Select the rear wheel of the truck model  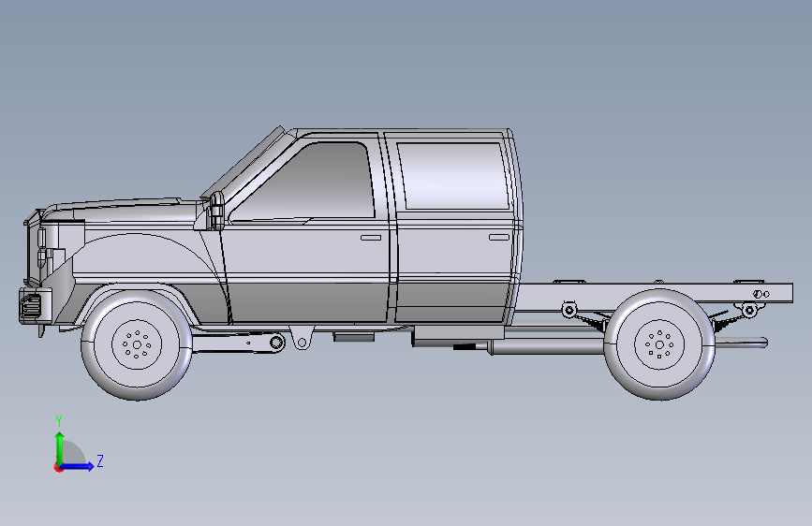click(x=659, y=343)
